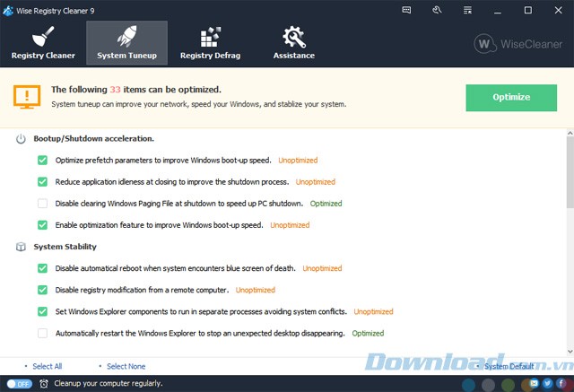This screenshot has height=392, width=574.
Task: Uncheck Disable registry modification from remote computer
Action: pos(42,290)
